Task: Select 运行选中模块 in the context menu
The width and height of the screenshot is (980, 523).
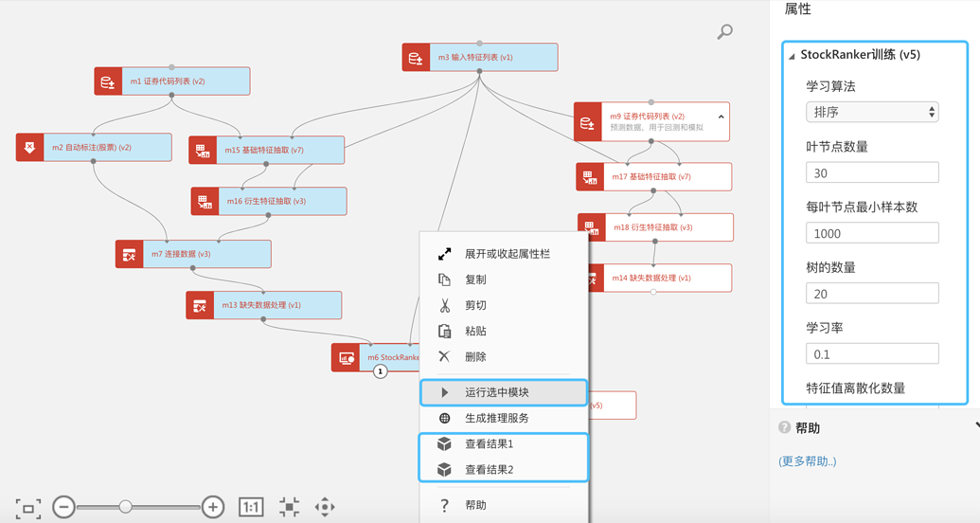Action: pyautogui.click(x=504, y=392)
